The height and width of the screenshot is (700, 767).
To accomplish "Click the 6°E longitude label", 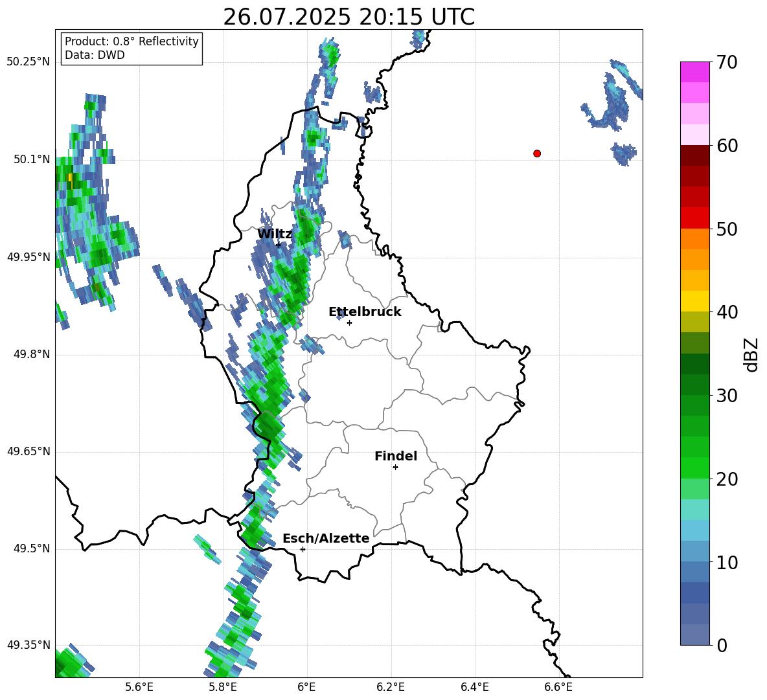I will click(x=306, y=687).
